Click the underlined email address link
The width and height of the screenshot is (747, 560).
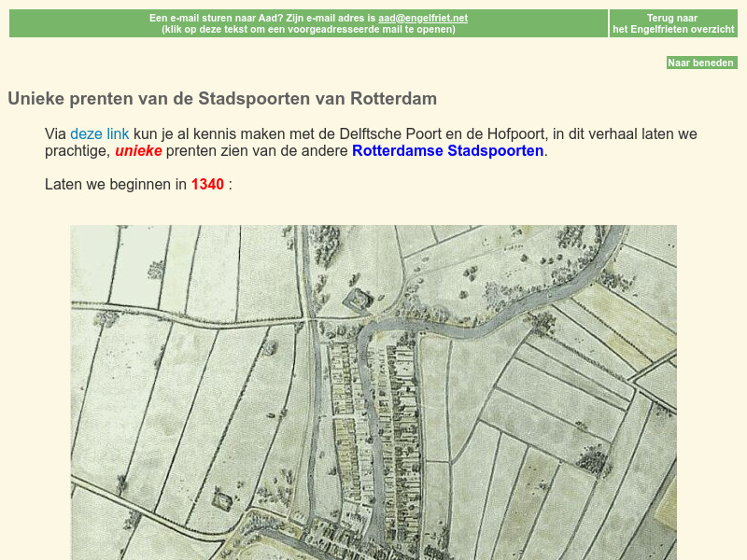422,17
